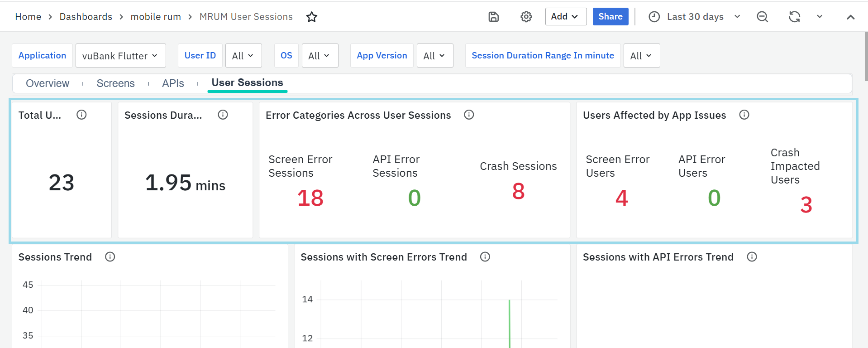Click the Screen Error Sessions value 18
This screenshot has width=868, height=348.
click(x=310, y=198)
